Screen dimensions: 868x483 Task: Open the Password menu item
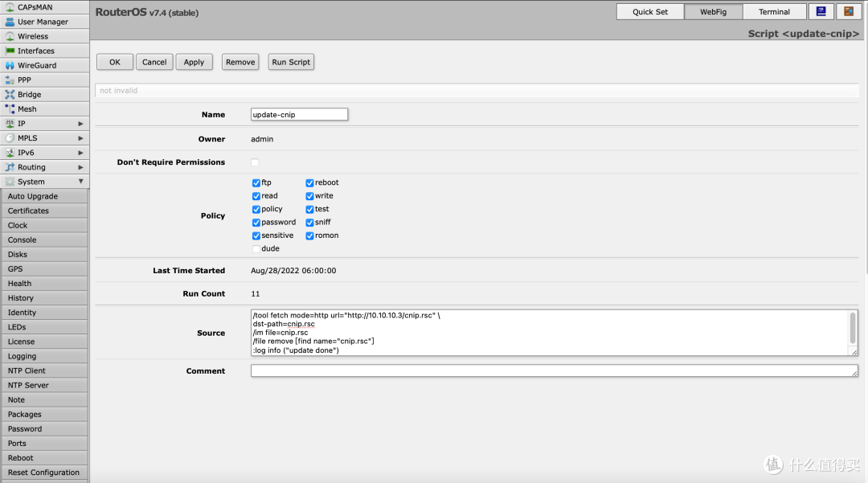point(44,429)
